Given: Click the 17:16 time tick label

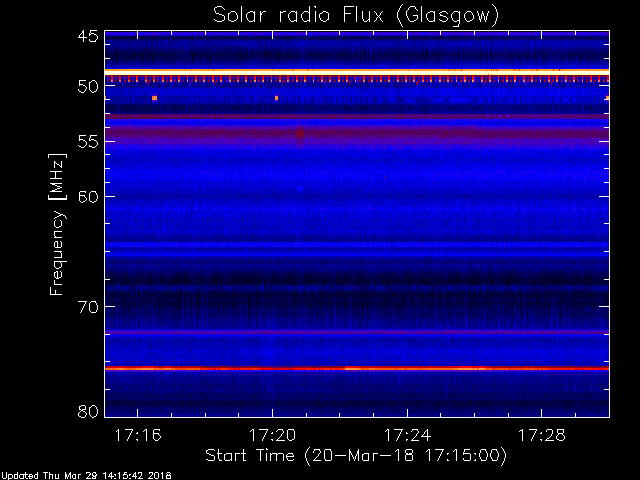Looking at the screenshot, I should coord(138,436).
